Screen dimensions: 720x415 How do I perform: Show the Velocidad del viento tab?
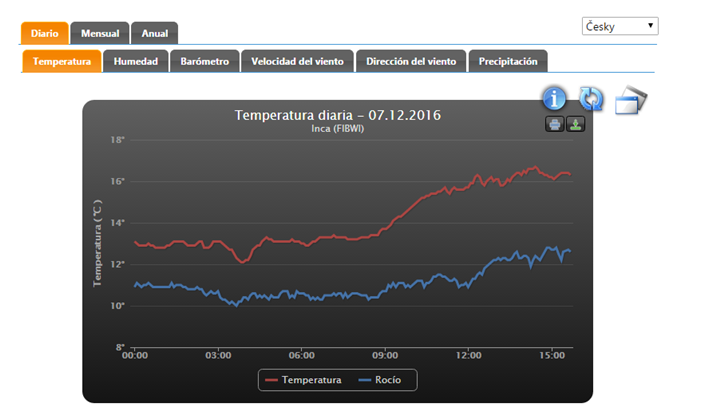click(x=297, y=61)
